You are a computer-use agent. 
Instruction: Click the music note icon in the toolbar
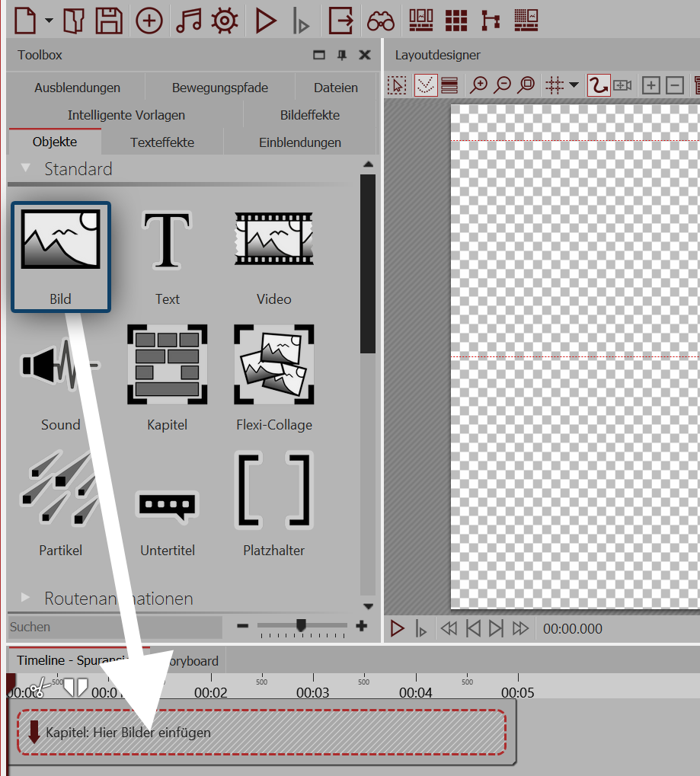[188, 21]
